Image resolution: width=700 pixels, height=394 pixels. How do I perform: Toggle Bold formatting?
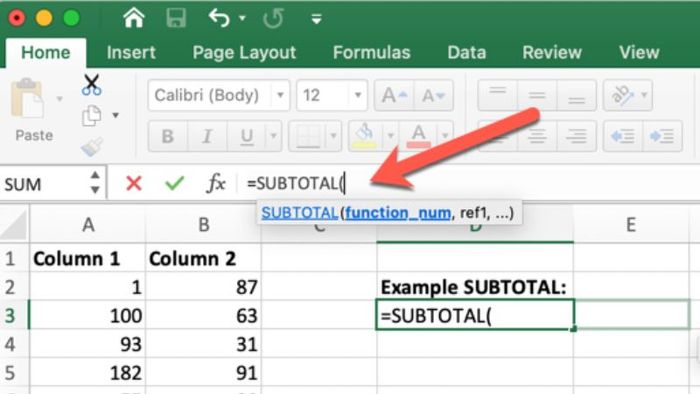click(x=168, y=136)
